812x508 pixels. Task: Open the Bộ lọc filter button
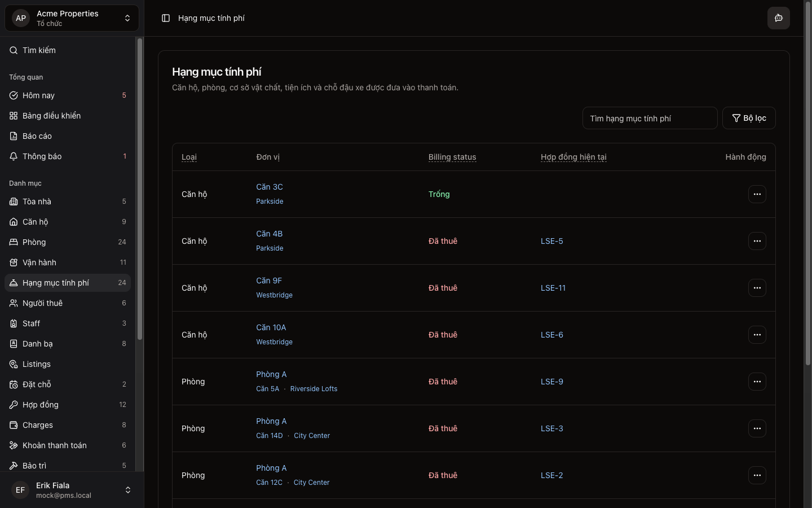749,118
